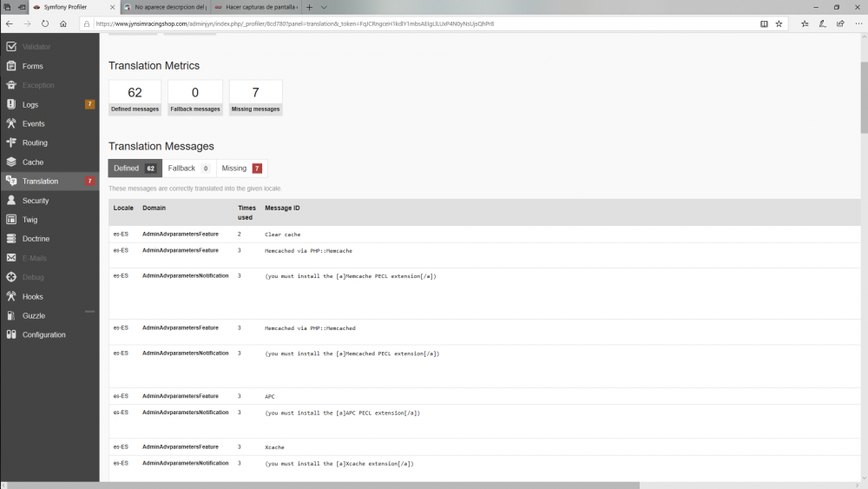Open the Guzzle panel icon

click(11, 315)
